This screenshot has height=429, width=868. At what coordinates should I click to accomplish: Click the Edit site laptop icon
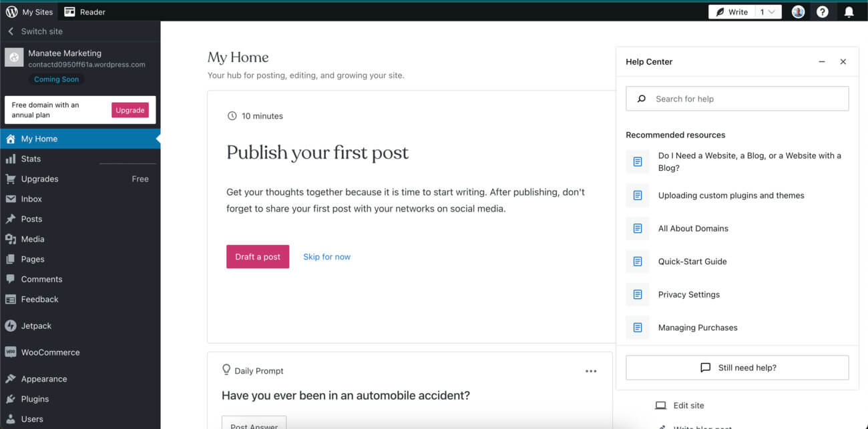pos(660,405)
